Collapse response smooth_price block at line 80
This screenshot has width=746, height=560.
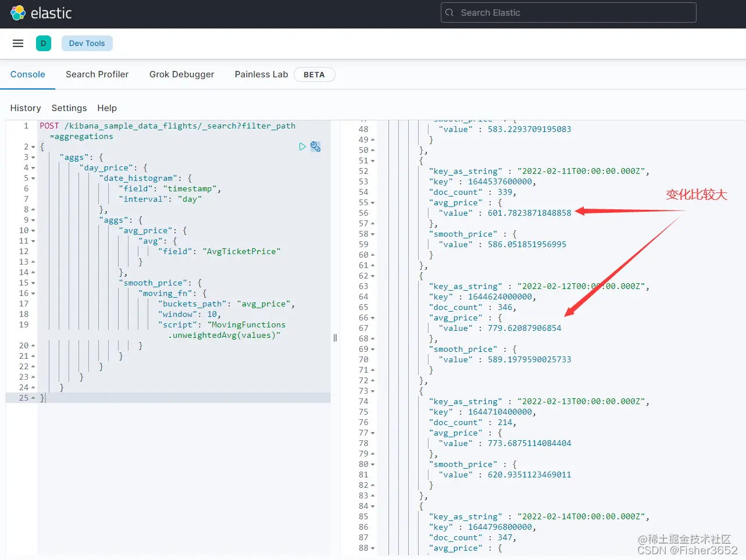pyautogui.click(x=373, y=465)
